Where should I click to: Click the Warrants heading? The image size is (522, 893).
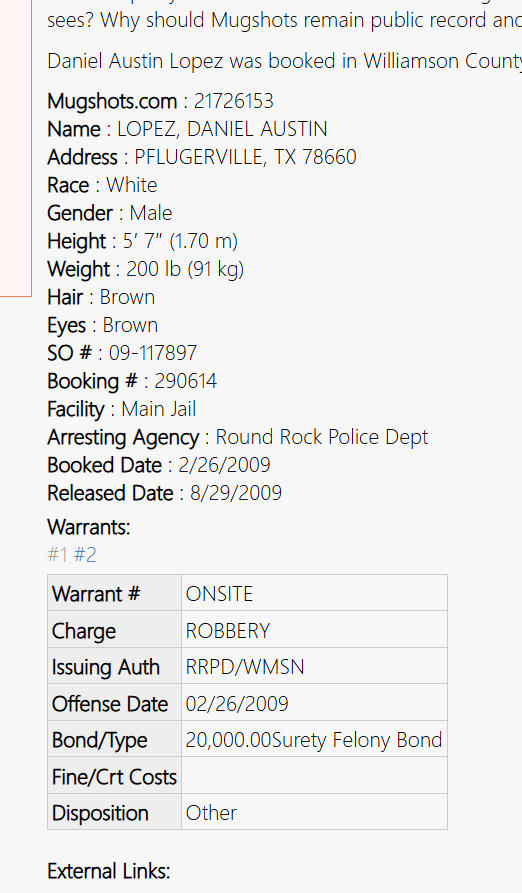(x=89, y=527)
